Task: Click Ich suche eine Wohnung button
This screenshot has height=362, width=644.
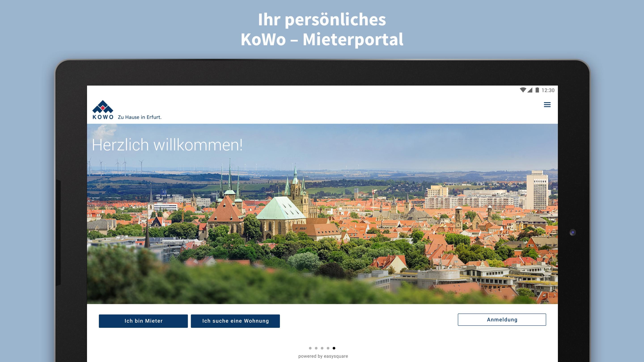Action: click(x=235, y=321)
